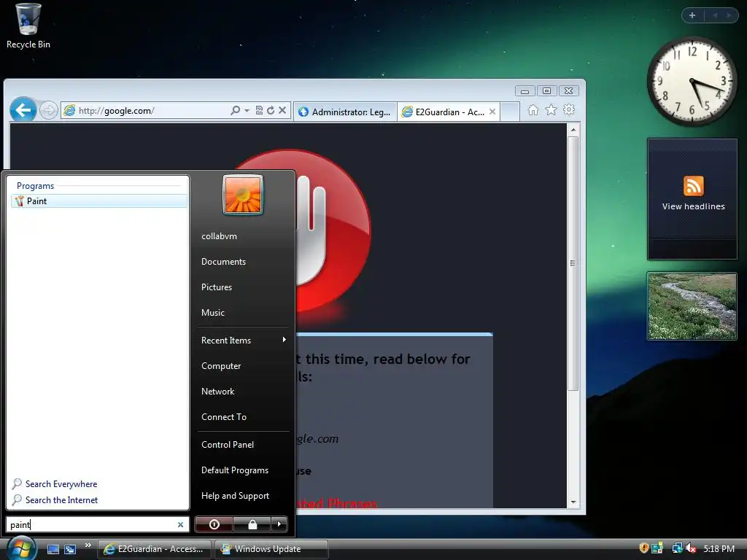
Task: Open Default Programs
Action: pos(235,470)
